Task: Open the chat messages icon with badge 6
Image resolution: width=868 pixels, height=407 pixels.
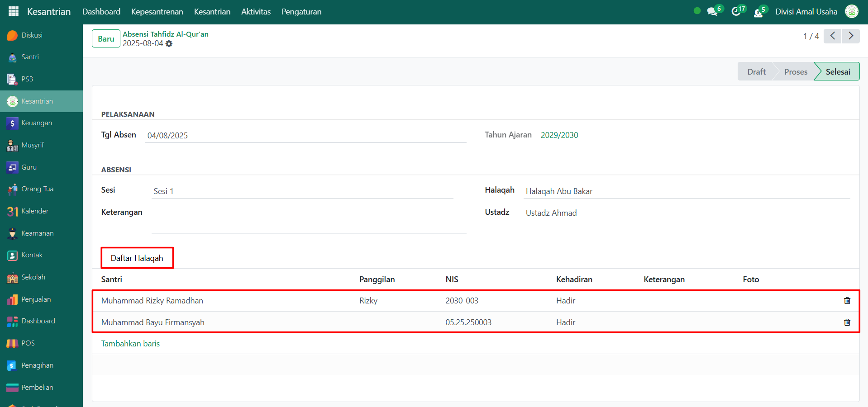Action: [x=713, y=12]
